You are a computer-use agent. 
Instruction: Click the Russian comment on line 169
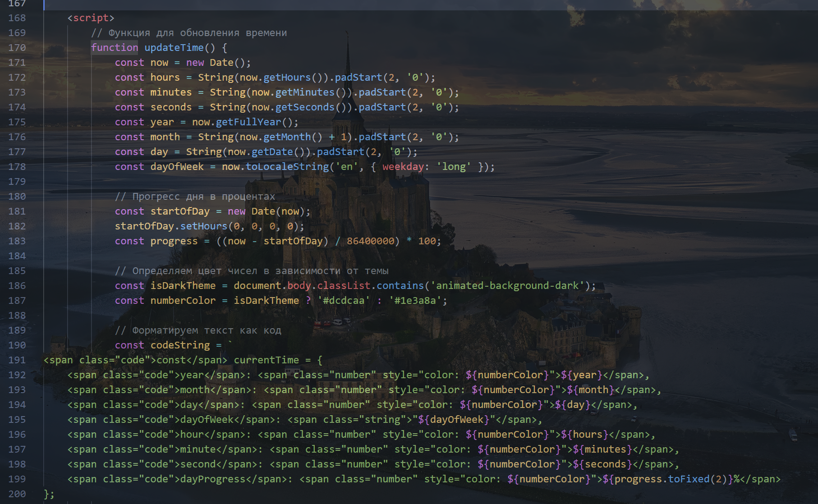tap(189, 33)
